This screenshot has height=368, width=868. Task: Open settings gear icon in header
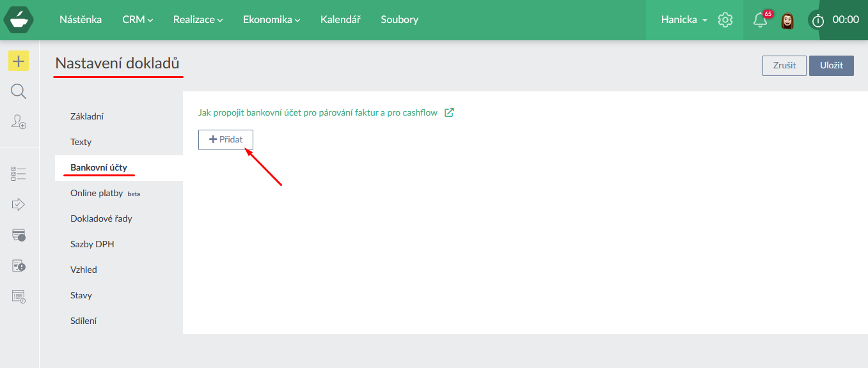click(725, 20)
